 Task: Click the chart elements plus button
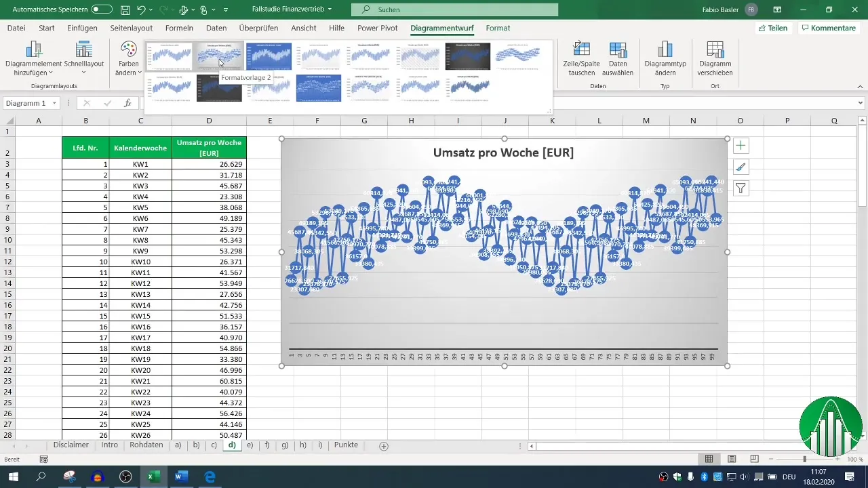tap(741, 146)
